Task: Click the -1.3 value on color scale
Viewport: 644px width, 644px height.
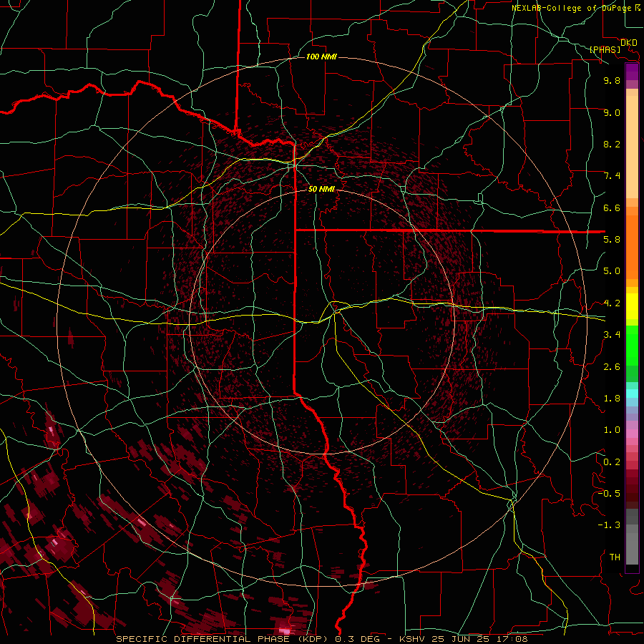Action: [609, 525]
